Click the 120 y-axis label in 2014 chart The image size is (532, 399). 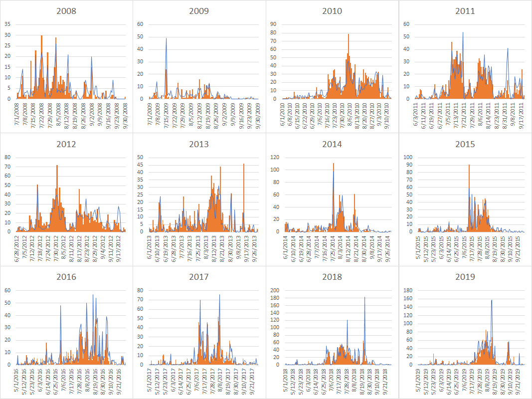(x=273, y=158)
